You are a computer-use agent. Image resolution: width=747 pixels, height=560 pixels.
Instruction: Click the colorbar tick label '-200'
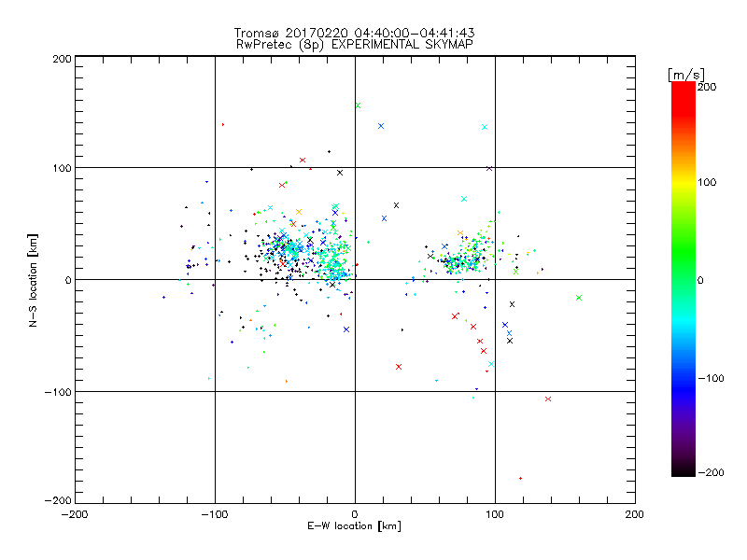(x=711, y=472)
